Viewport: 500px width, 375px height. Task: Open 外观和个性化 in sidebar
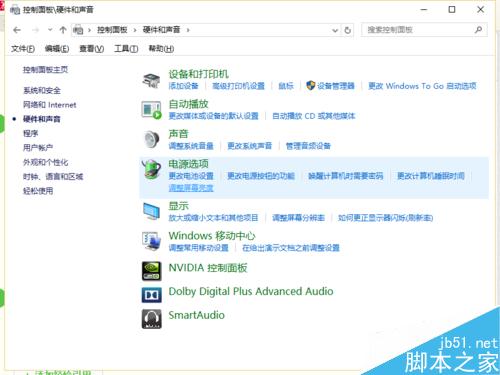(x=45, y=162)
